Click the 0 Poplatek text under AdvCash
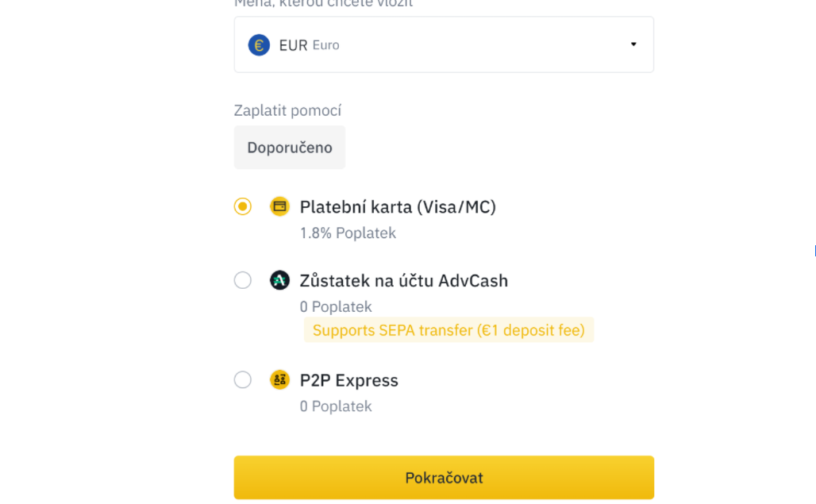The image size is (816, 504). [x=336, y=307]
